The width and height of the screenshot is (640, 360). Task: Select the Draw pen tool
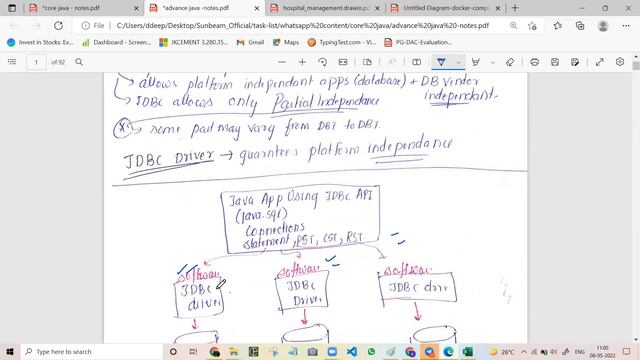point(441,62)
